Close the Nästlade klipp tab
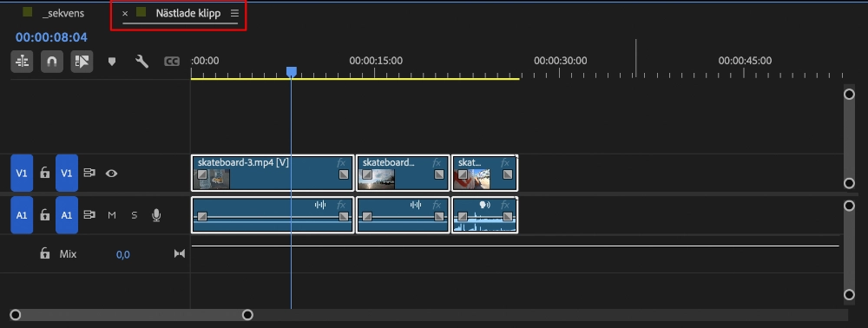This screenshot has width=868, height=328. tap(124, 13)
